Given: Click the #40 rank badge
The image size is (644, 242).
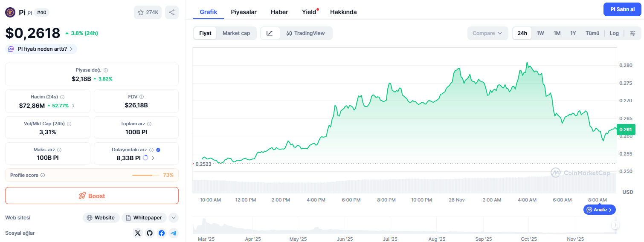Looking at the screenshot, I should tap(41, 12).
